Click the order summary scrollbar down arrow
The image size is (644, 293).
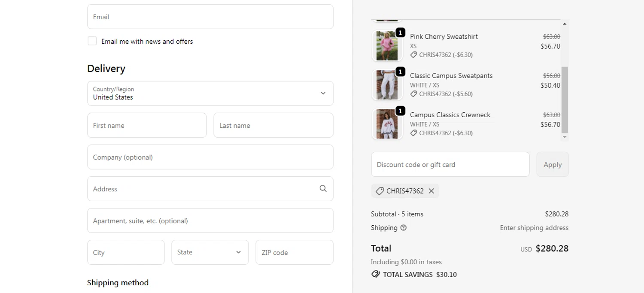[x=565, y=137]
